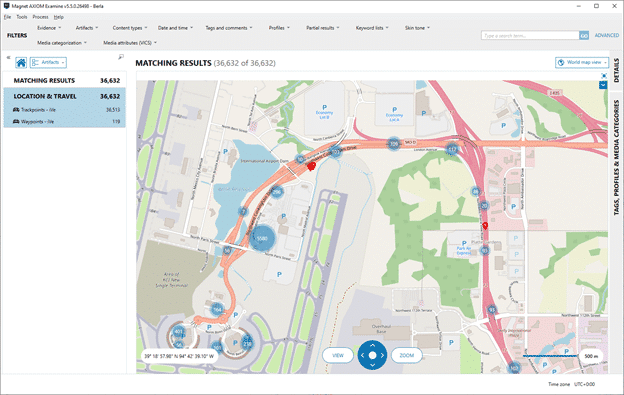The width and height of the screenshot is (624, 395).
Task: Open the Keyword lists filter
Action: pyautogui.click(x=372, y=28)
